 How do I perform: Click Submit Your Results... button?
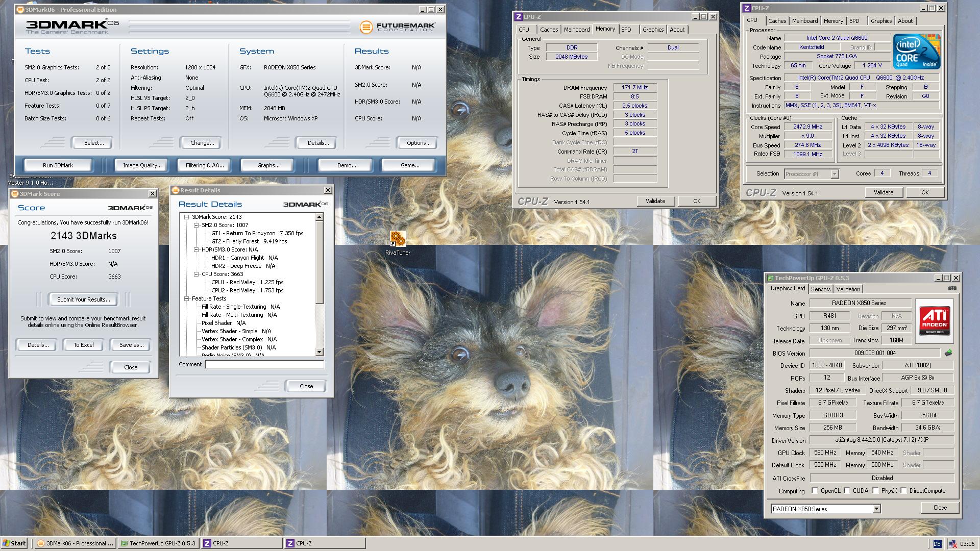pyautogui.click(x=83, y=299)
